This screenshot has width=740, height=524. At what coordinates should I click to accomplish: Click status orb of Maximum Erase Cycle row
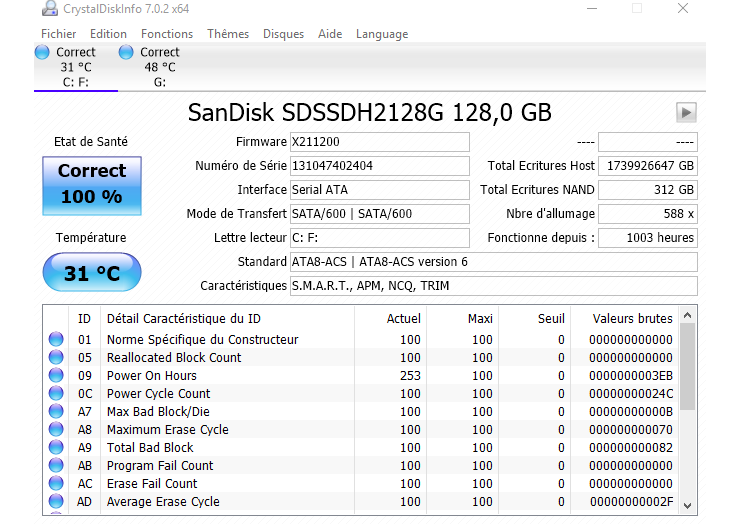[56, 429]
